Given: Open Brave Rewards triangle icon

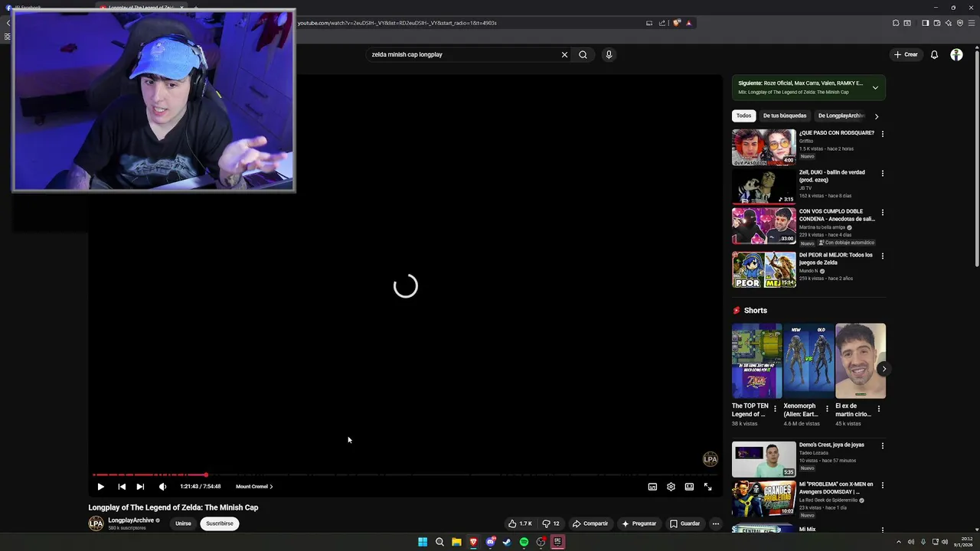Looking at the screenshot, I should 688,23.
